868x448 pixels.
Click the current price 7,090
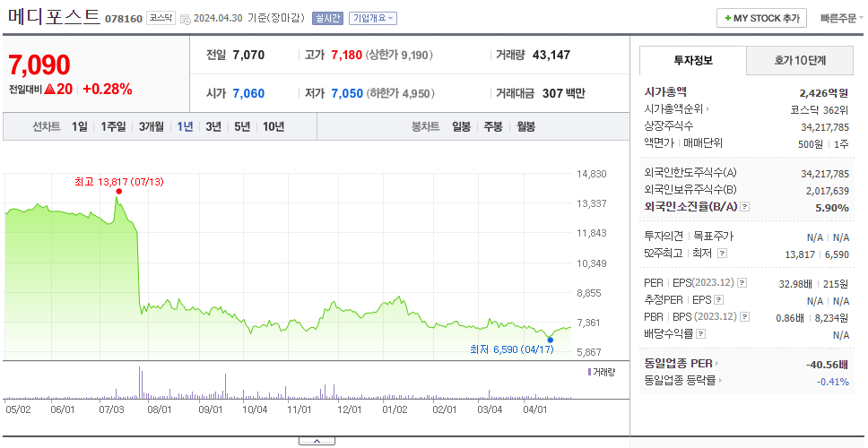click(39, 65)
